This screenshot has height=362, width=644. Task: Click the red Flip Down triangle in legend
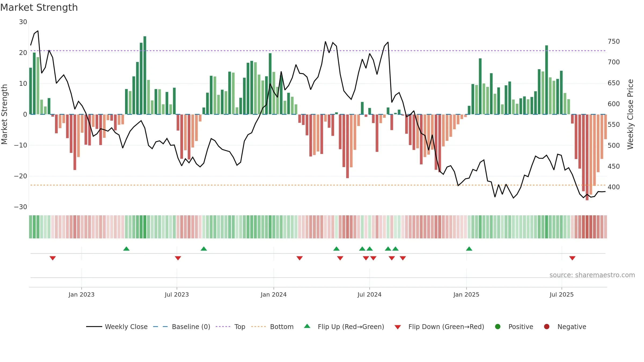pyautogui.click(x=398, y=327)
